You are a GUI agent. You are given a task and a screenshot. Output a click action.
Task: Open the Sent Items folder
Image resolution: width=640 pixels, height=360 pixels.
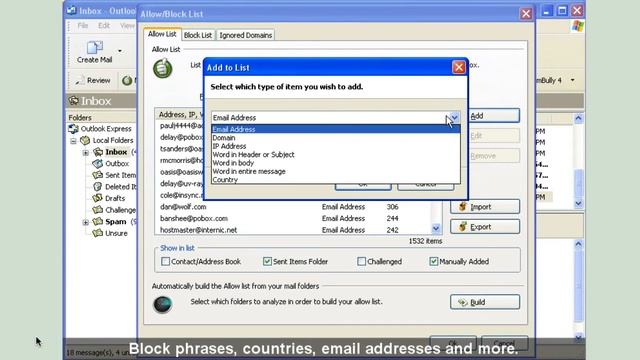coord(120,175)
